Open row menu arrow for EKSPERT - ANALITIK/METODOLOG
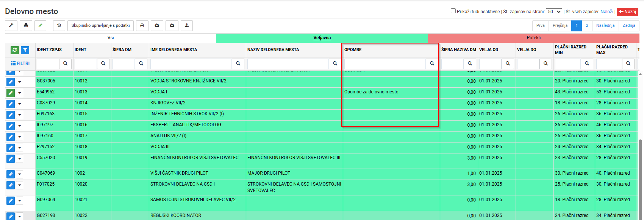644x220 pixels. click(x=20, y=126)
